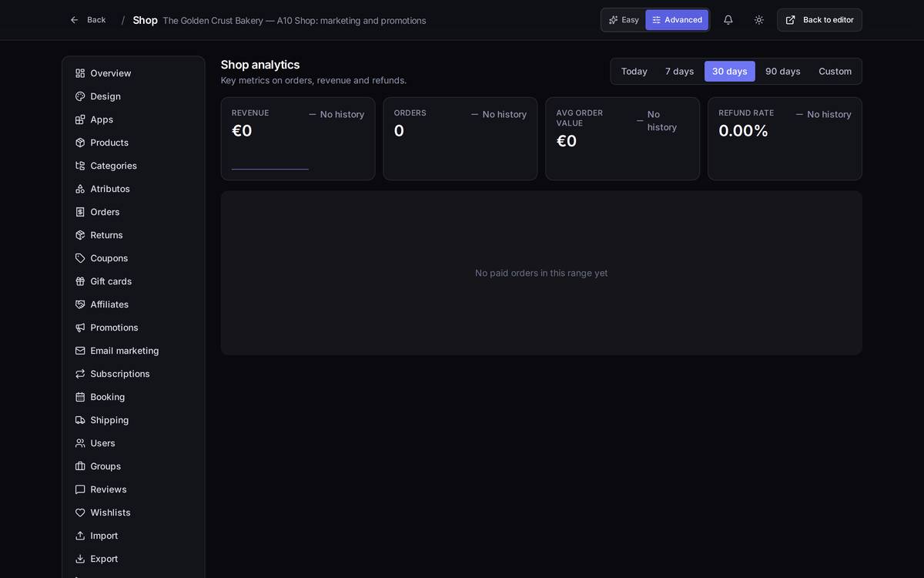
Task: Click the notifications bell icon
Action: (728, 20)
